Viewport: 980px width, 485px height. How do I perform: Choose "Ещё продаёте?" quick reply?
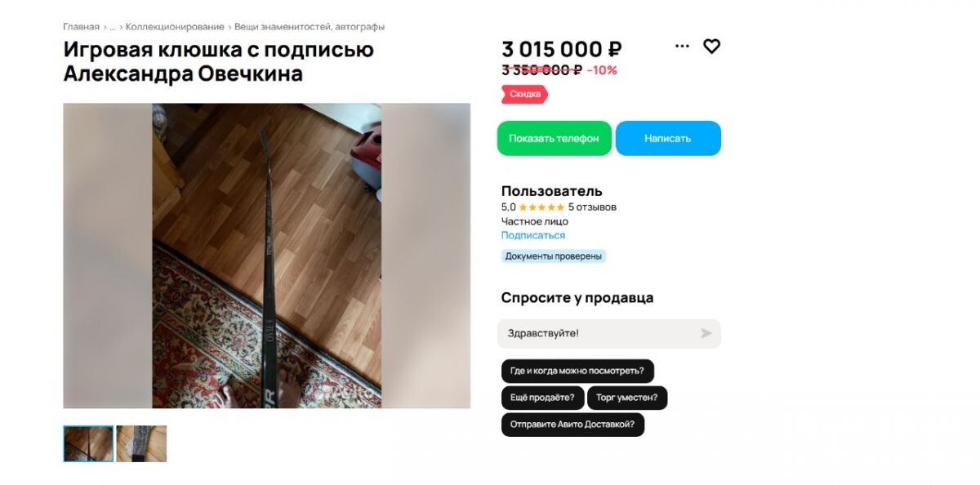tap(542, 398)
